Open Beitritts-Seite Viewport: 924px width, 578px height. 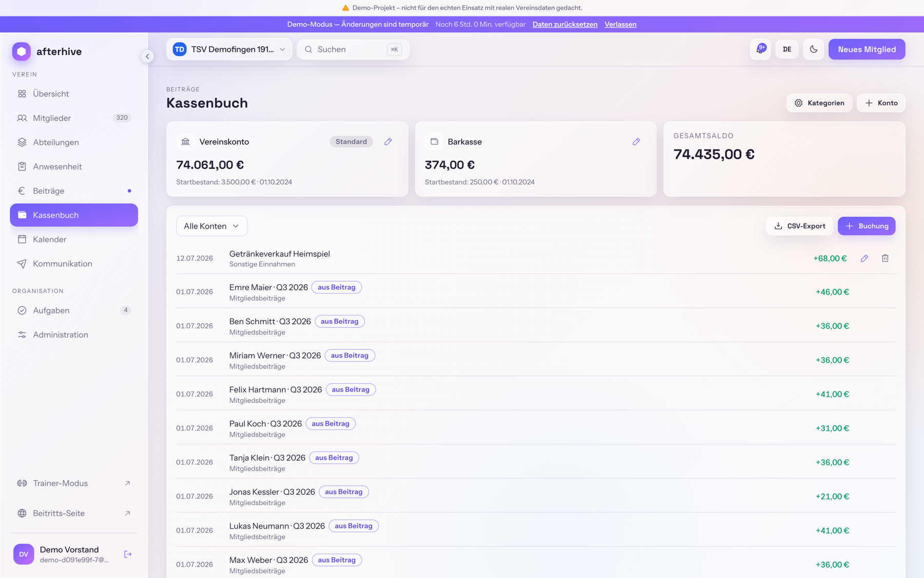coord(74,513)
